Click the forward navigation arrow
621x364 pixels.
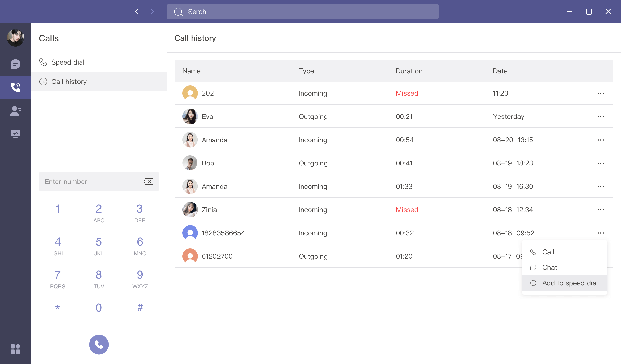click(x=152, y=12)
